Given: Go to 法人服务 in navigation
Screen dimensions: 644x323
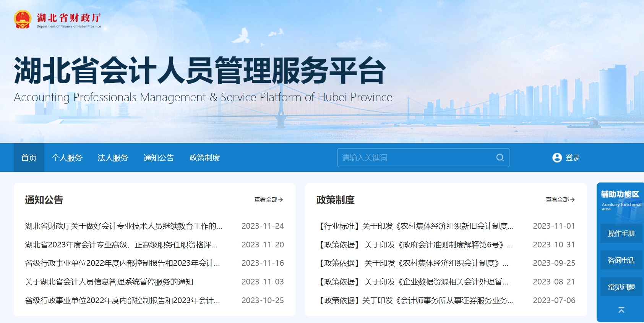Looking at the screenshot, I should 113,158.
